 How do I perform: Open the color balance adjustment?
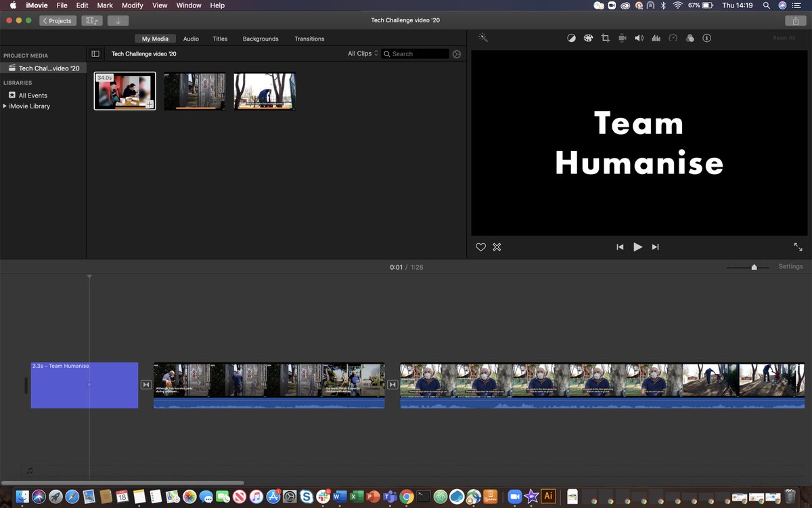point(571,39)
